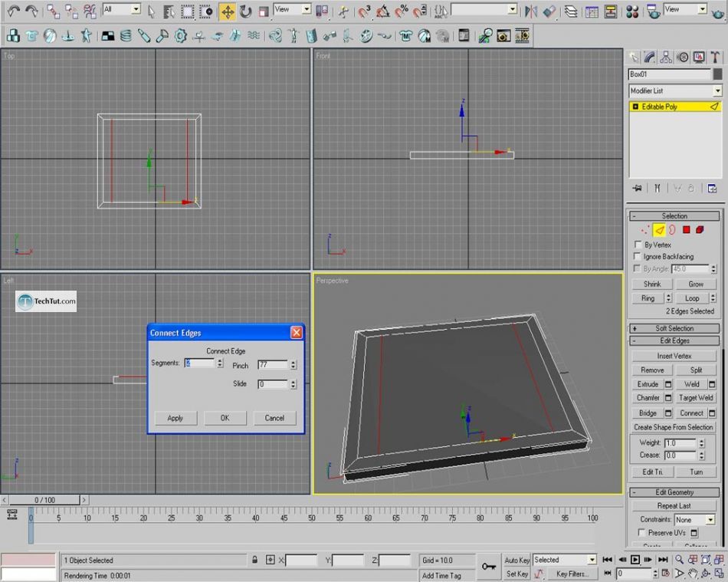Image resolution: width=728 pixels, height=582 pixels.
Task: Activate the Select and Rotate tool
Action: (x=246, y=12)
